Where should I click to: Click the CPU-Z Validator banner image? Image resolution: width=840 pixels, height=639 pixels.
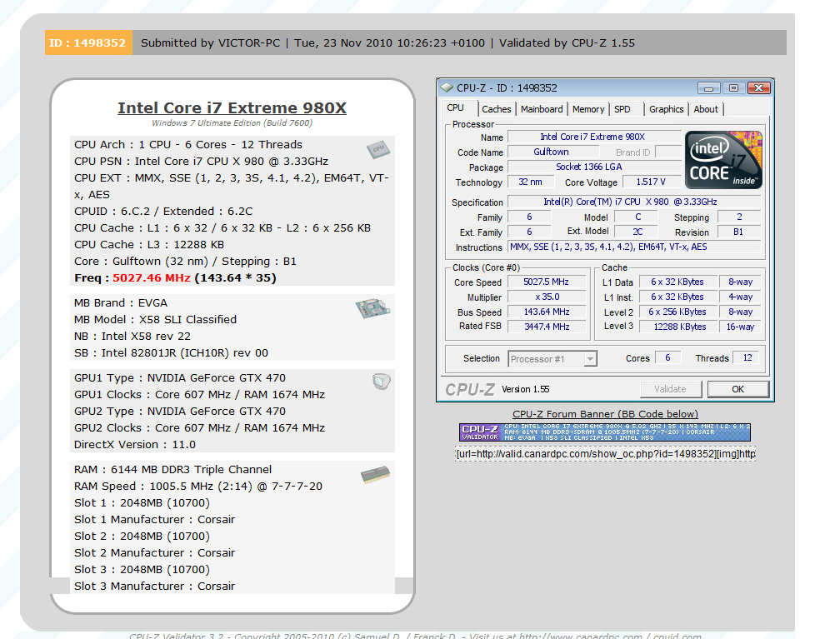pyautogui.click(x=605, y=432)
